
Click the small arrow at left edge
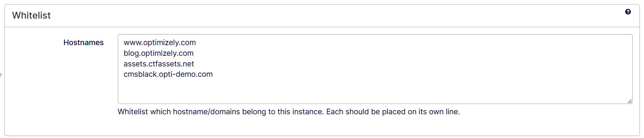[1, 74]
